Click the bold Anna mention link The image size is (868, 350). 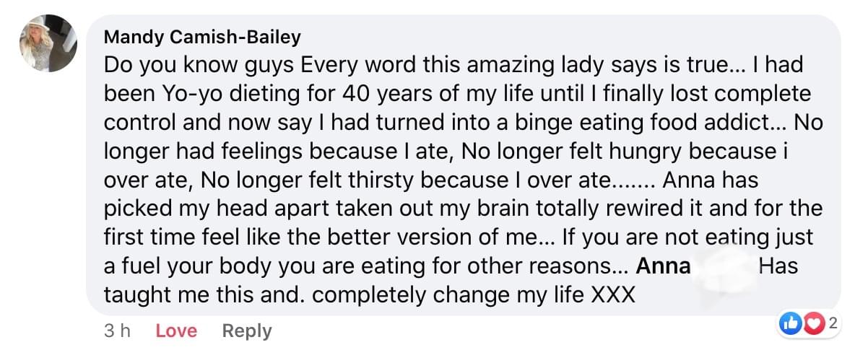[663, 266]
